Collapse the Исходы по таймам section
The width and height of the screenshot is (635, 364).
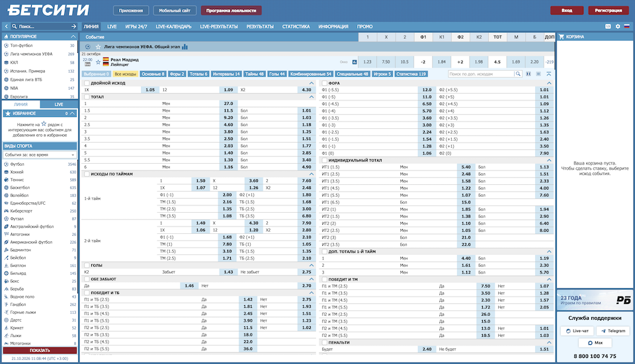point(312,174)
